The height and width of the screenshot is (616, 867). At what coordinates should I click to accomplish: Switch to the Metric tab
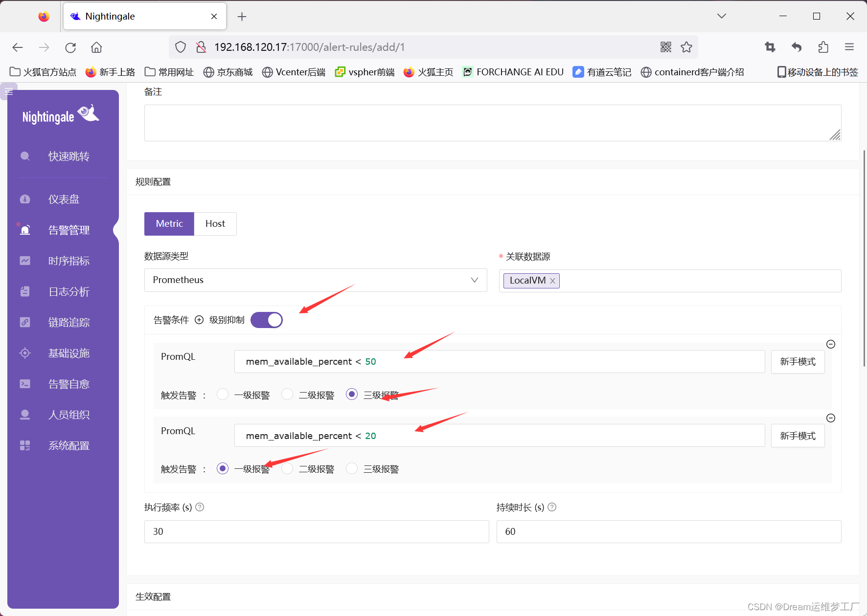pos(169,223)
